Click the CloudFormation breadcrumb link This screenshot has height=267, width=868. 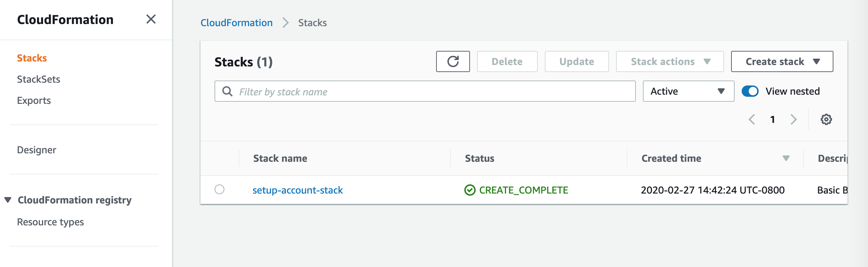(236, 23)
